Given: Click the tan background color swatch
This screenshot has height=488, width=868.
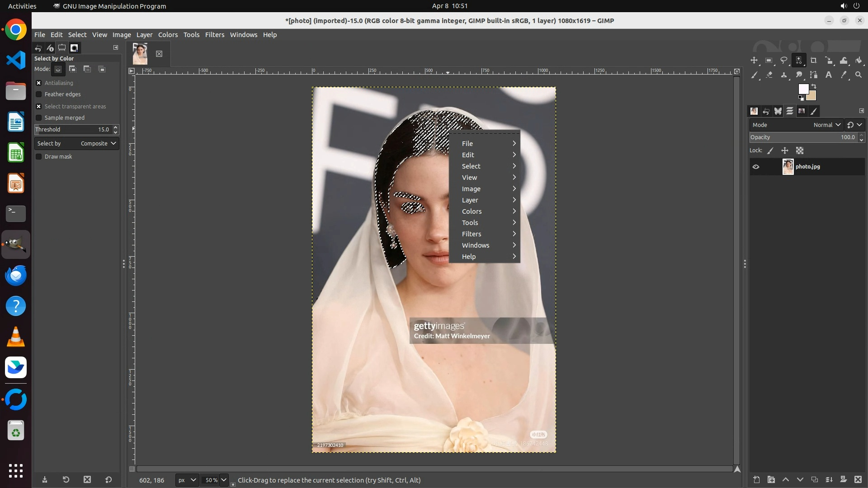Looking at the screenshot, I should (x=811, y=96).
